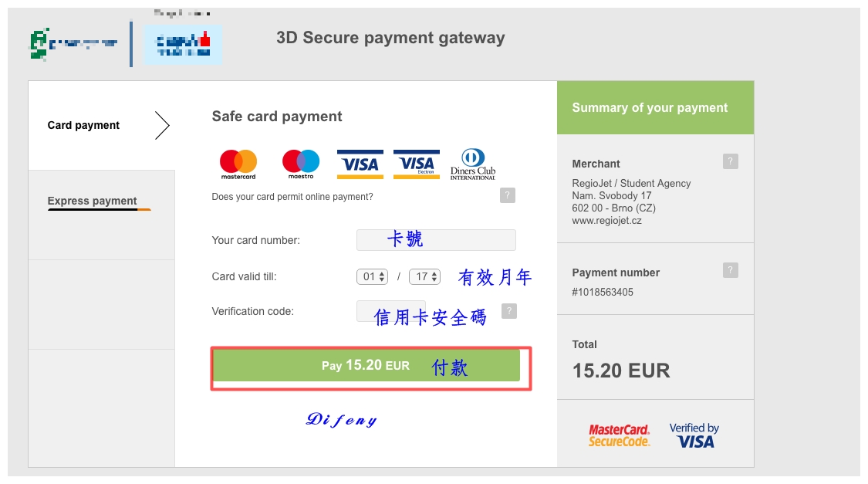Click the Diners Club International logo

pyautogui.click(x=473, y=164)
